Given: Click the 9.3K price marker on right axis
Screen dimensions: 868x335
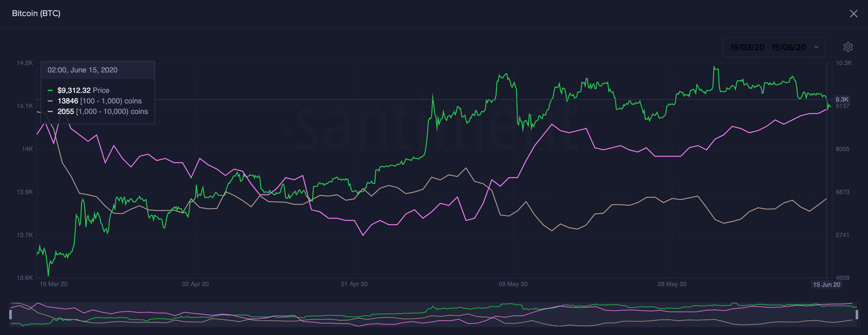Looking at the screenshot, I should 842,99.
